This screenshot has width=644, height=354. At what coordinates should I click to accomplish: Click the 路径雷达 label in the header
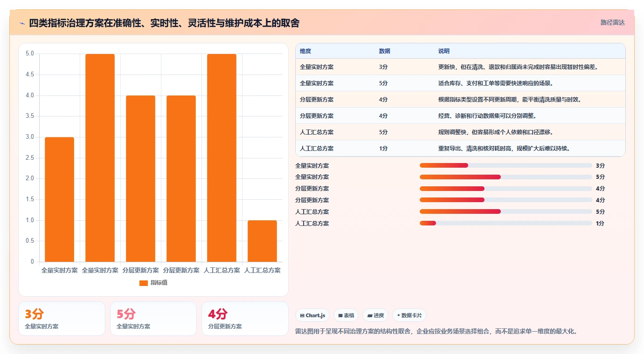click(x=612, y=22)
